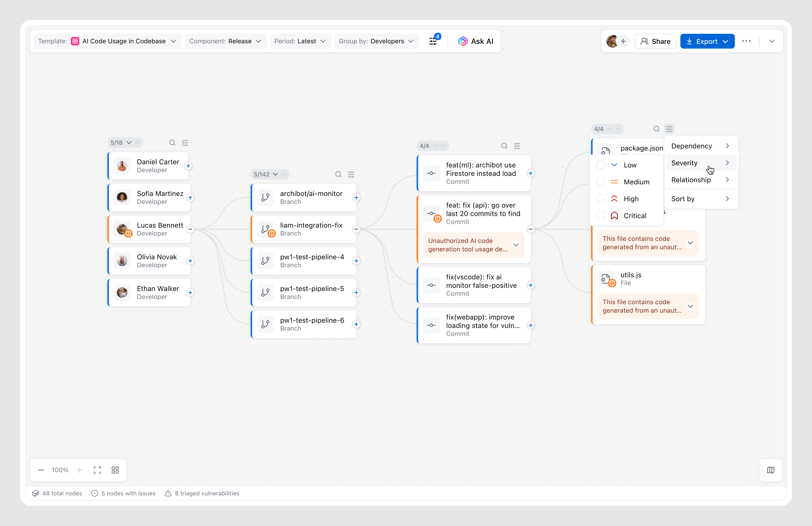Open filter settings for branches column

click(x=351, y=175)
